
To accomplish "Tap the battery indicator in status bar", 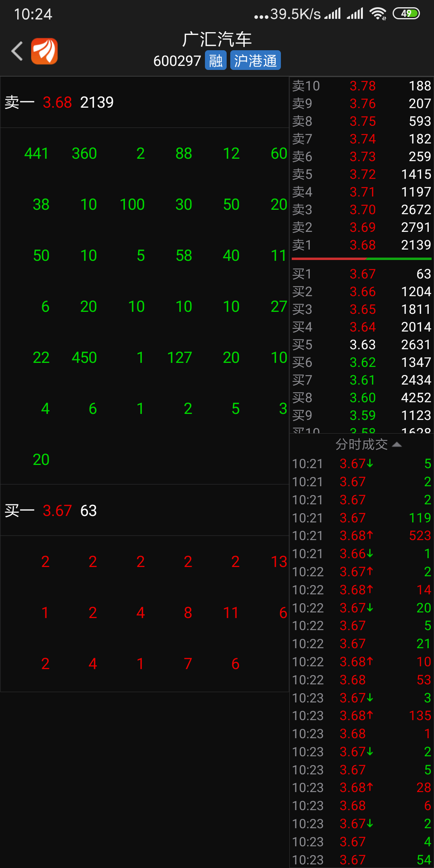I will click(406, 14).
